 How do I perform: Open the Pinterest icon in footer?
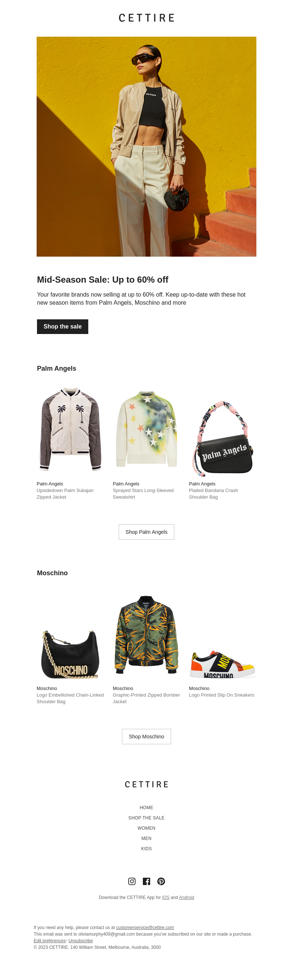(161, 881)
